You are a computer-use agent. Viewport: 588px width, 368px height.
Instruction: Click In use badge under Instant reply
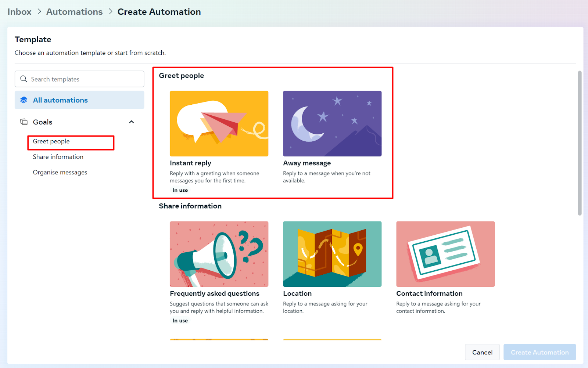pos(180,190)
